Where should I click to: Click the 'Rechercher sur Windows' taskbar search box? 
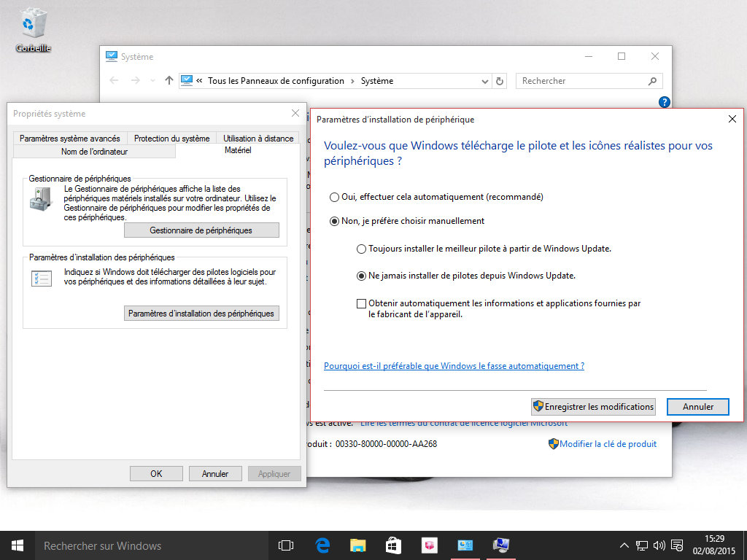(x=152, y=545)
